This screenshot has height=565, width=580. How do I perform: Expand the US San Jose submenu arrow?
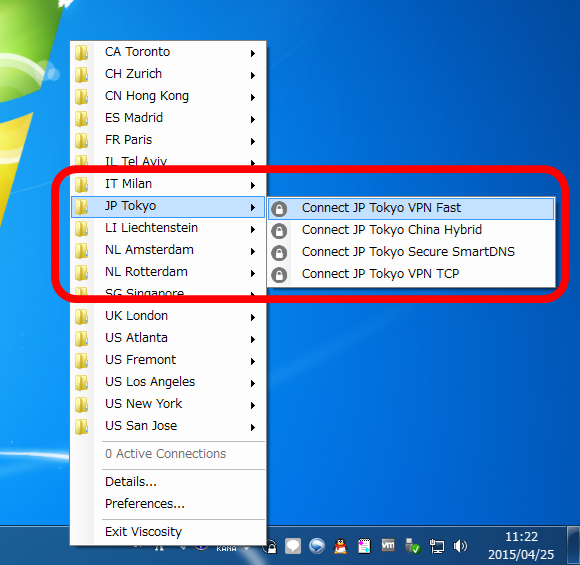pos(253,427)
